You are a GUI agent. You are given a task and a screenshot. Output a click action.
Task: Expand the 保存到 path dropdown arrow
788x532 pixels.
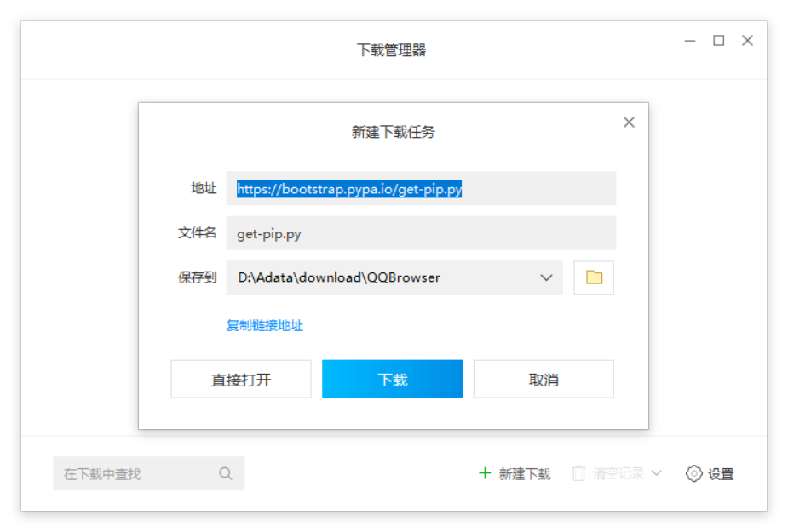click(x=546, y=277)
